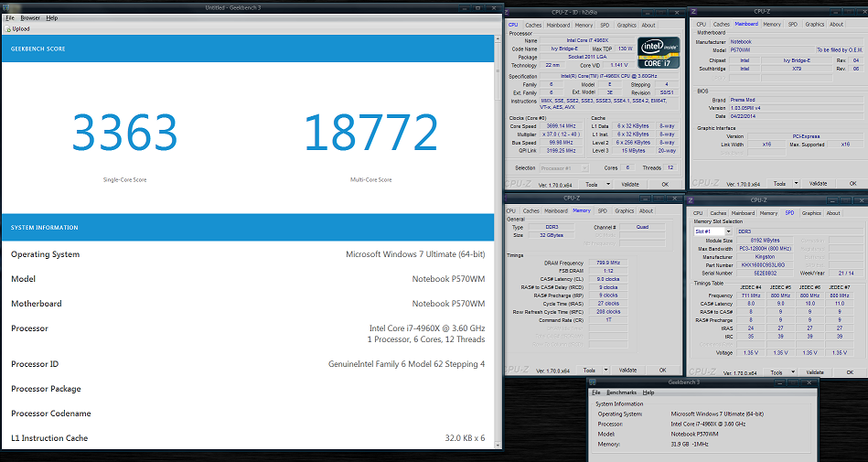Open Help menu in main Geekbench window
Screen dimensions: 868x462
(x=52, y=18)
